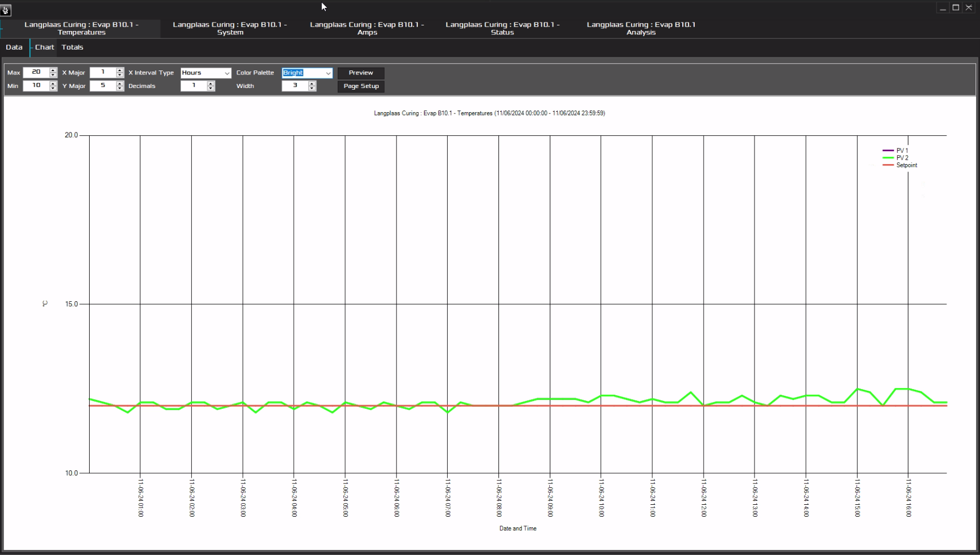Image resolution: width=980 pixels, height=555 pixels.
Task: Click into the Min value field
Action: [36, 86]
